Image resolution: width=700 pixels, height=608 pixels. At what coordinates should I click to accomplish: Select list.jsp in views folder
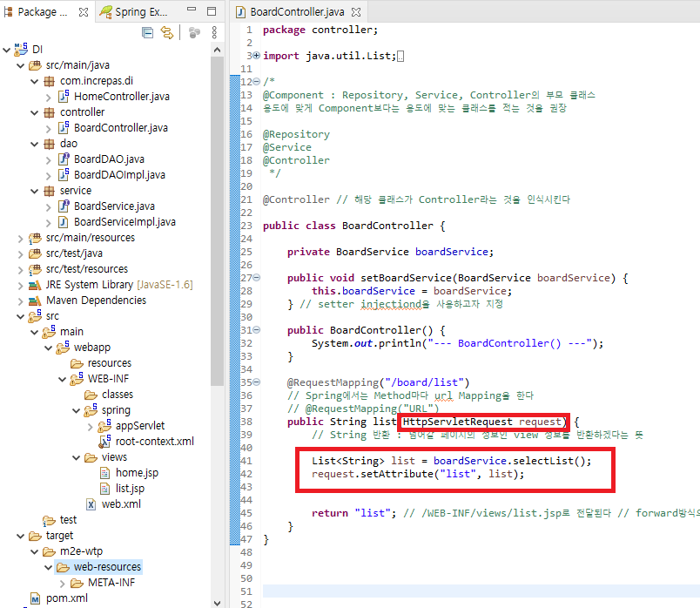pyautogui.click(x=130, y=489)
